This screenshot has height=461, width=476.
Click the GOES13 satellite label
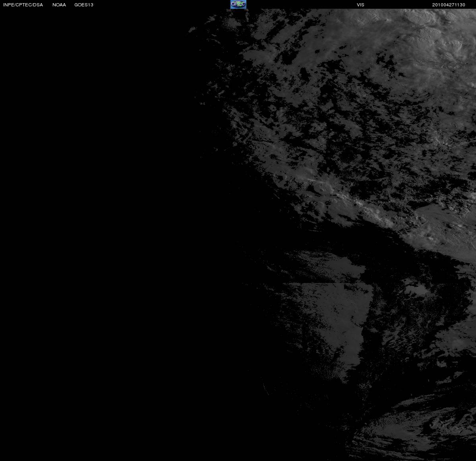point(84,5)
